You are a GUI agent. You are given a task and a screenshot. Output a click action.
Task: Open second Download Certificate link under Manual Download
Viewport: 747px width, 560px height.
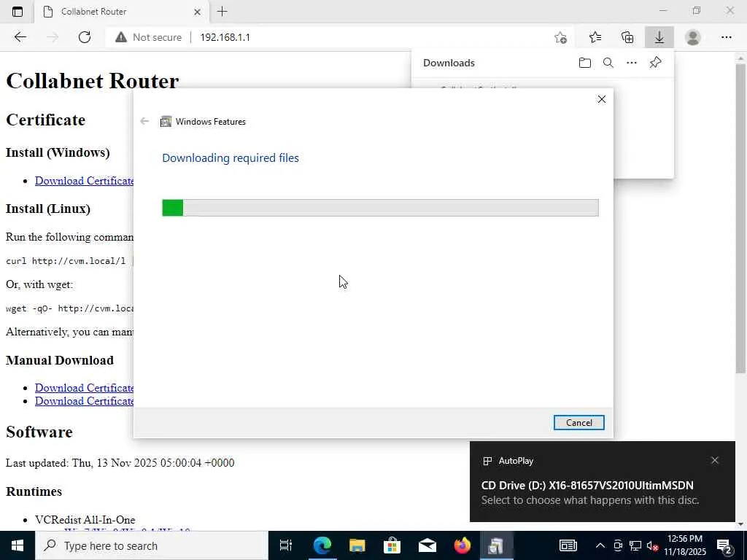pyautogui.click(x=85, y=402)
